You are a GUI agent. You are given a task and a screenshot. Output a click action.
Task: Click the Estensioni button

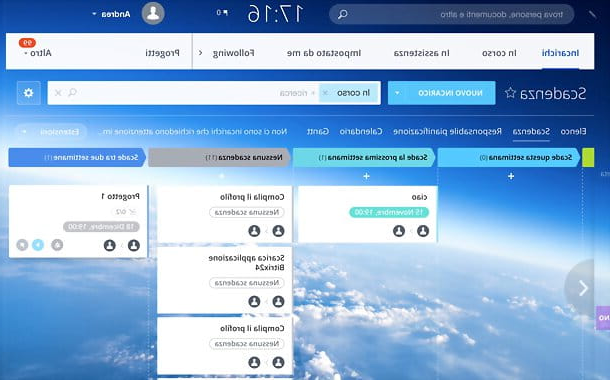pyautogui.click(x=60, y=132)
